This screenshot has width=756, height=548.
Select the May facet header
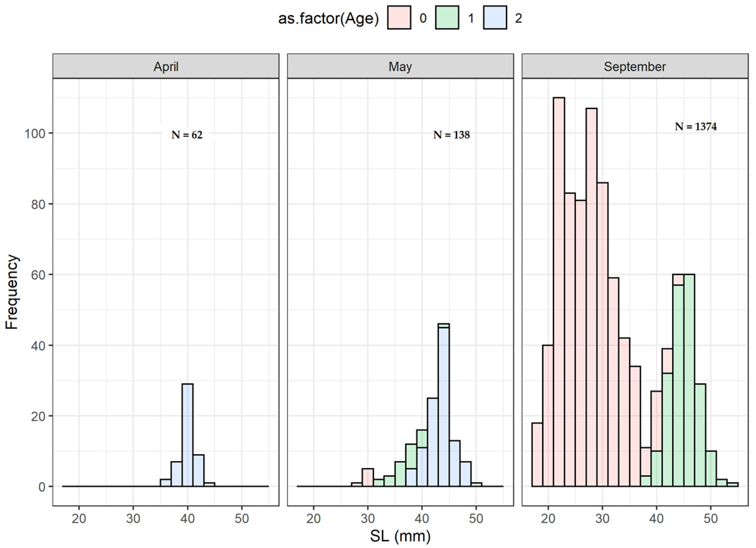coord(400,67)
